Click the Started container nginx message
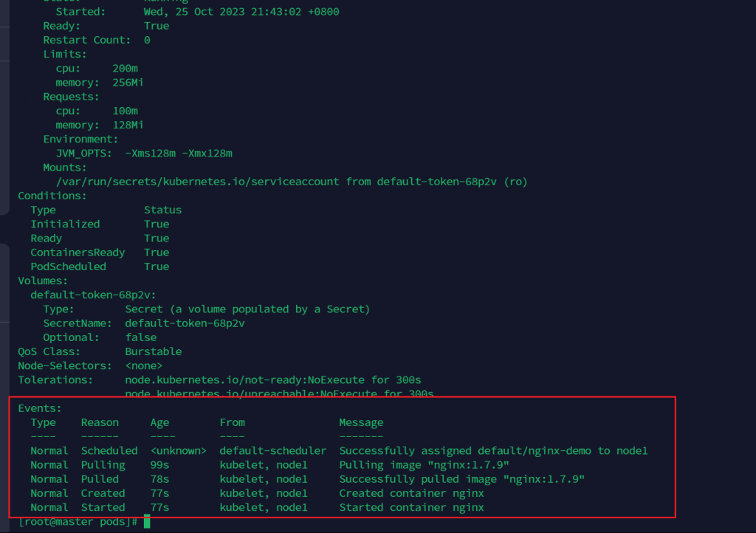756x533 pixels. point(411,507)
